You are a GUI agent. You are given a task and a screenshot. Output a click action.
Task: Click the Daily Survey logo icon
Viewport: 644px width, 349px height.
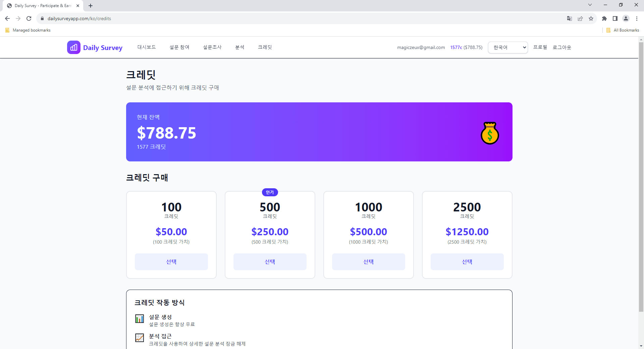(73, 47)
